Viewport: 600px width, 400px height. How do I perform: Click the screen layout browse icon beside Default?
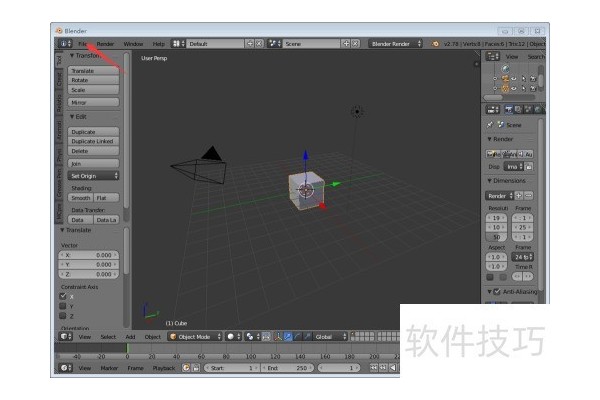tap(178, 44)
